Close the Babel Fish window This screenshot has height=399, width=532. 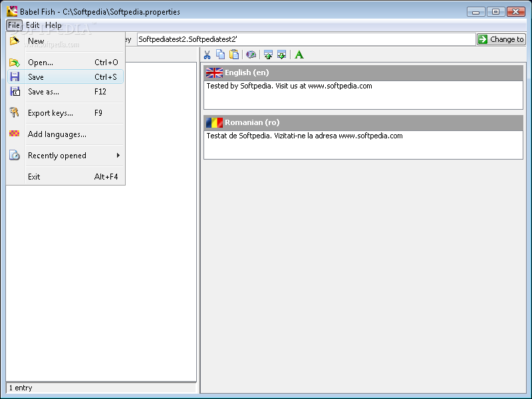(515, 11)
